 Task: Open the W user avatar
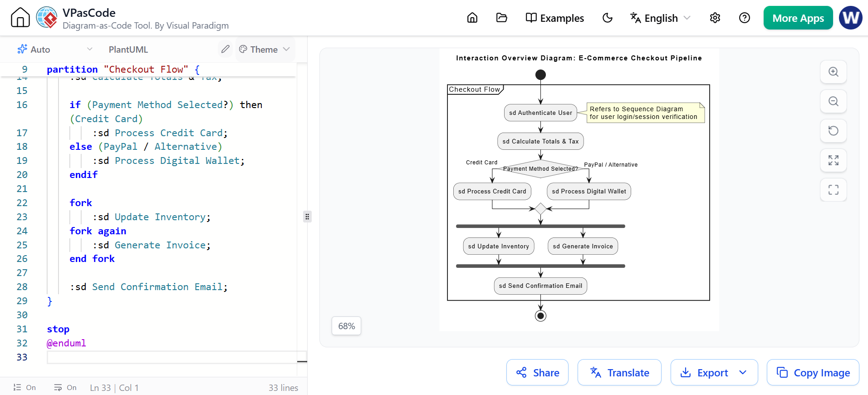click(851, 18)
